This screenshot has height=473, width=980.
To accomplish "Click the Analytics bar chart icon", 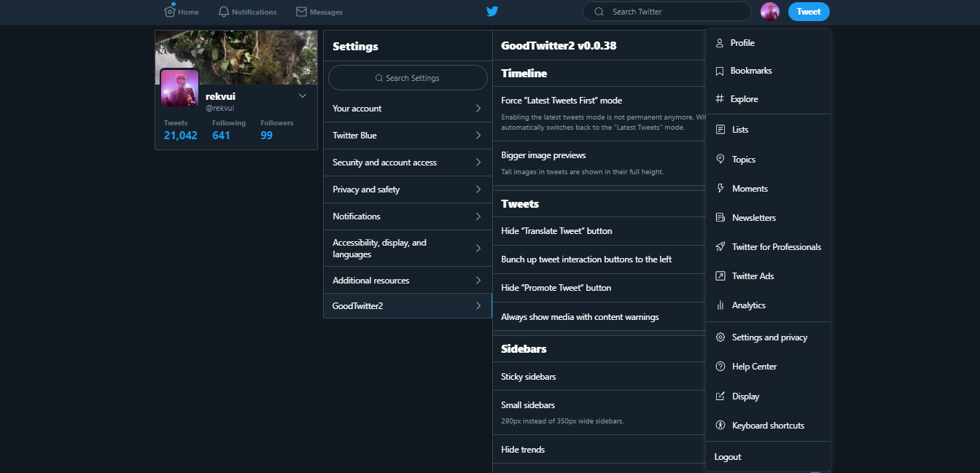I will pyautogui.click(x=720, y=305).
